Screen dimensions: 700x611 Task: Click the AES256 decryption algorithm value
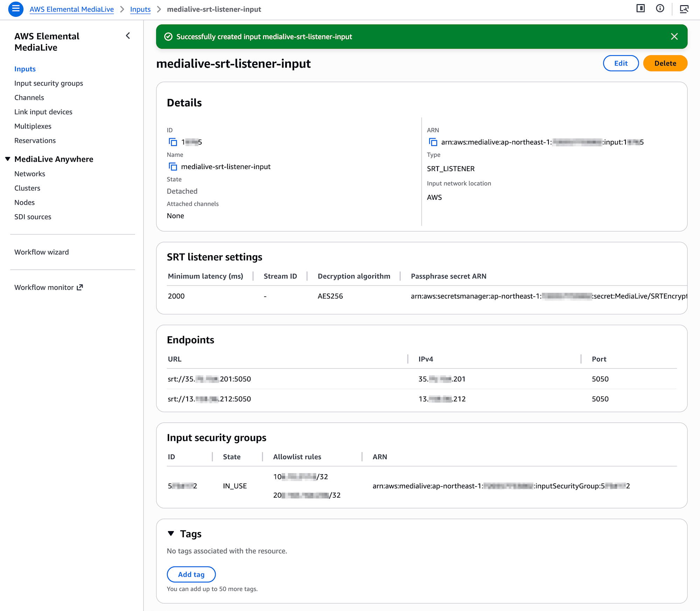[x=330, y=296]
